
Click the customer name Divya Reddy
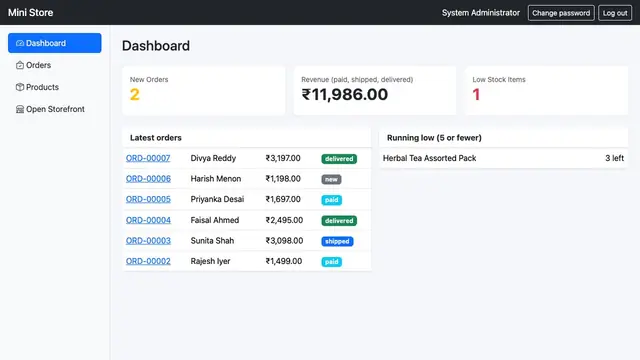[213, 158]
